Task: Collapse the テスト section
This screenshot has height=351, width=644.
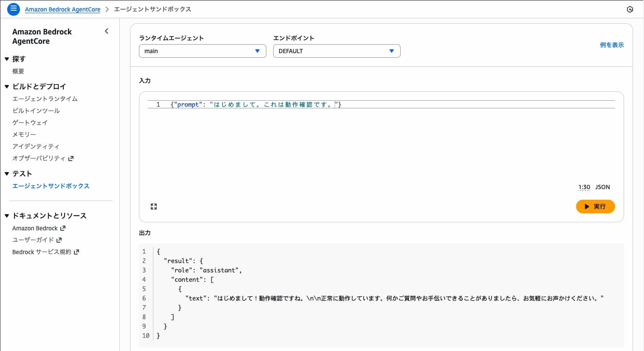Action: pyautogui.click(x=7, y=174)
